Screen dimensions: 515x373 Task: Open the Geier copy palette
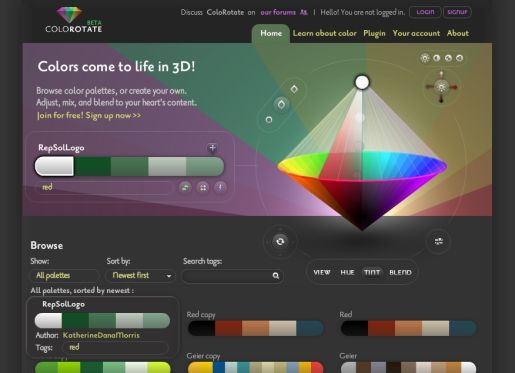click(x=255, y=367)
